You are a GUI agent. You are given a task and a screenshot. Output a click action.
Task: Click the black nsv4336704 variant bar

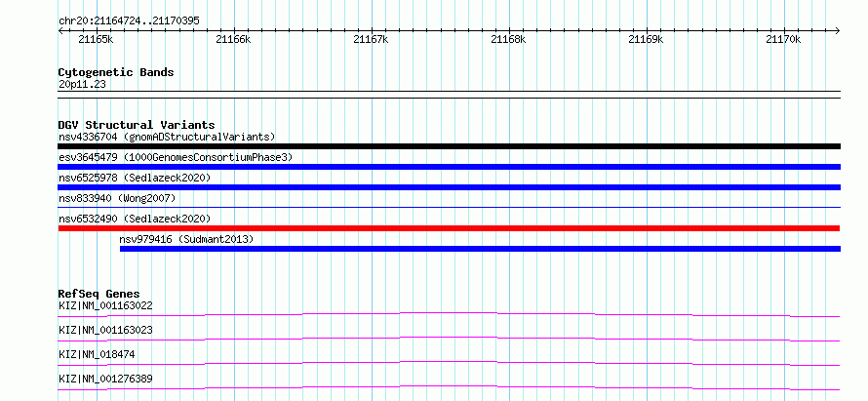449,146
